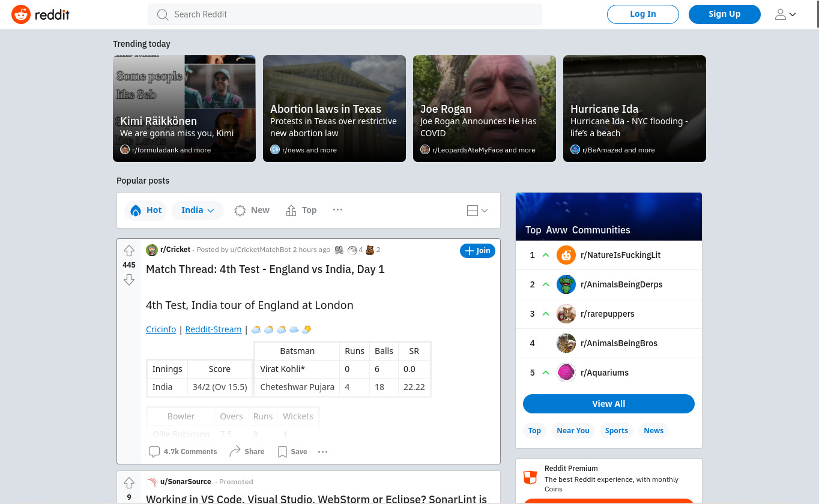Click the r/Aquariums community name
819x504 pixels.
tap(605, 373)
